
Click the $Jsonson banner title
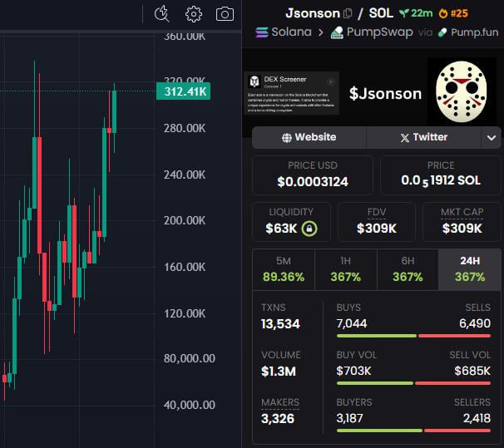point(385,93)
